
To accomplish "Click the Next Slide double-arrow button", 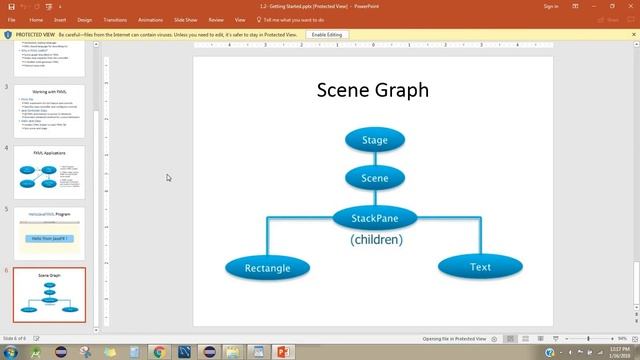I will [x=636, y=322].
